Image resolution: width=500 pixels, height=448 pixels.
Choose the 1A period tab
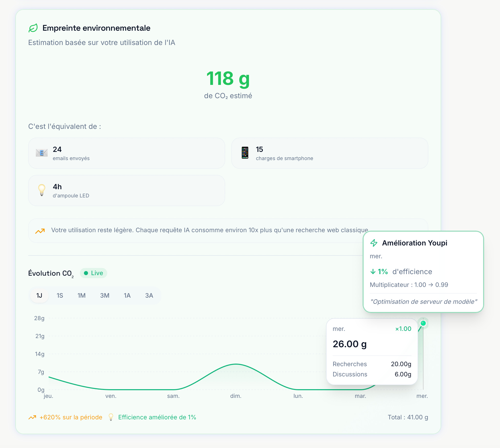[127, 296]
